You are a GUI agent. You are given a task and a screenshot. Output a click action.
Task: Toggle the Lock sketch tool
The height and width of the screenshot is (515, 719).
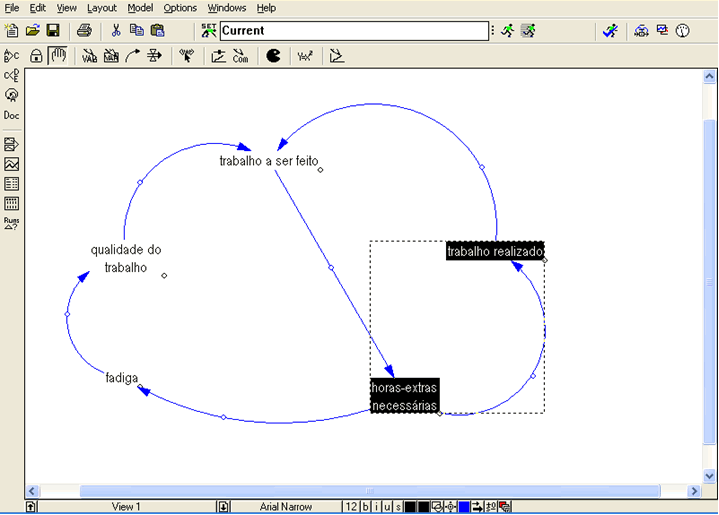click(36, 56)
